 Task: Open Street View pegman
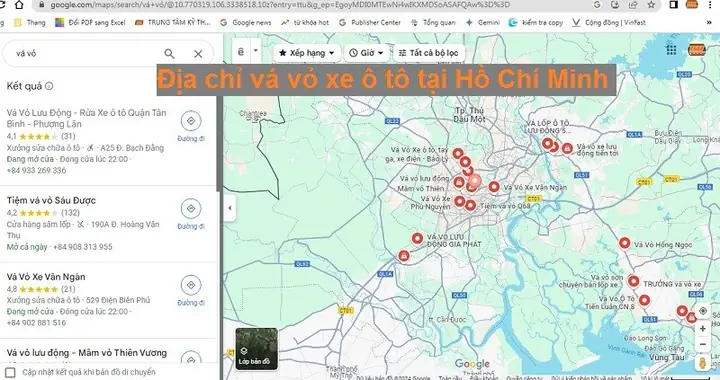click(703, 363)
